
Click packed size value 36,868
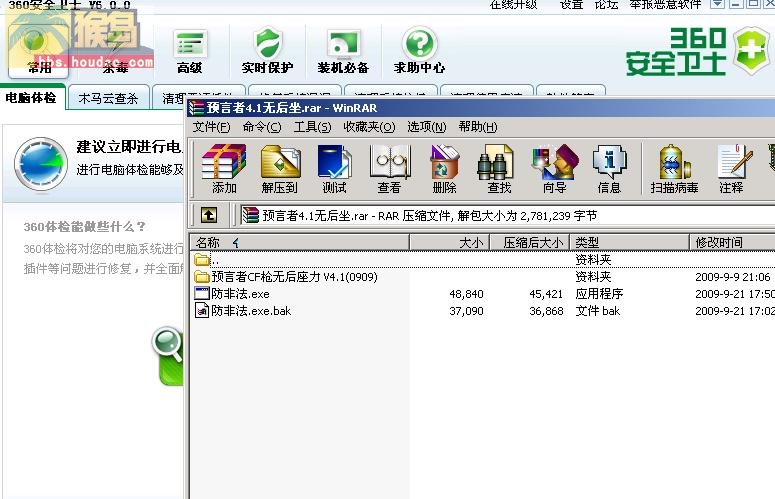click(x=546, y=311)
